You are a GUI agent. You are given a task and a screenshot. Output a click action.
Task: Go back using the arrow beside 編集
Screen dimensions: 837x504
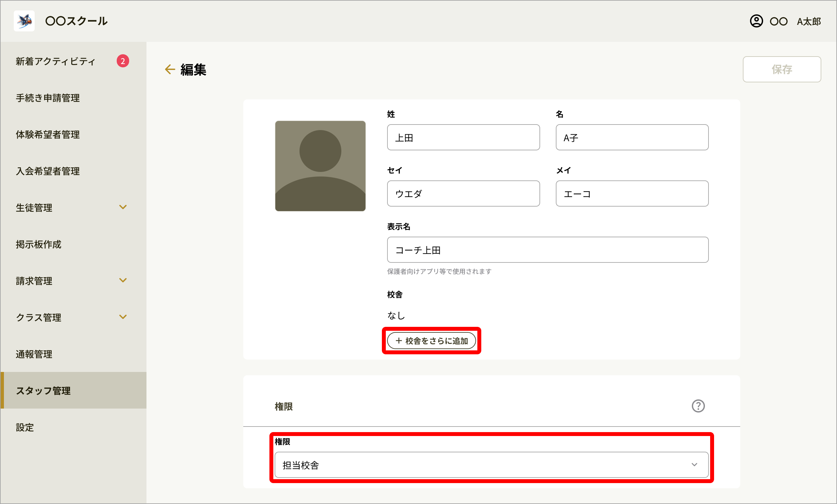[170, 70]
